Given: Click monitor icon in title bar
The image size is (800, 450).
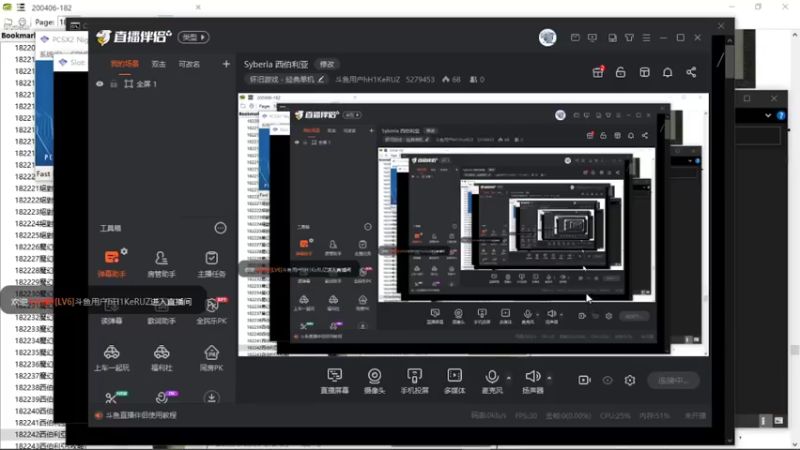Looking at the screenshot, I should tap(592, 38).
